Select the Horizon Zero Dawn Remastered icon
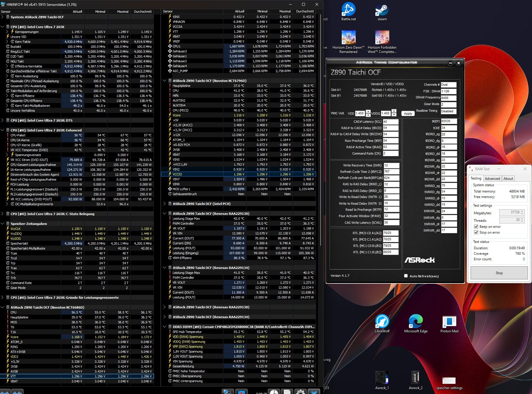 point(348,42)
